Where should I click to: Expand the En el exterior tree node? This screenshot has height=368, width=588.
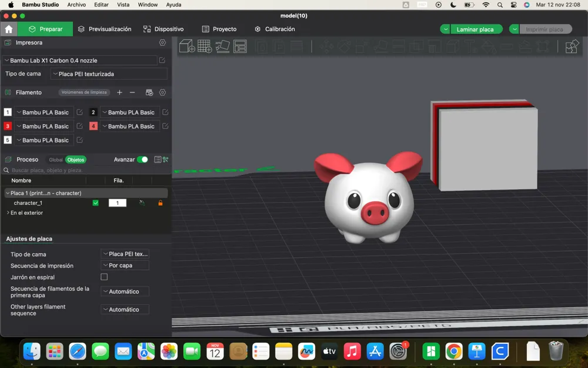(x=8, y=213)
